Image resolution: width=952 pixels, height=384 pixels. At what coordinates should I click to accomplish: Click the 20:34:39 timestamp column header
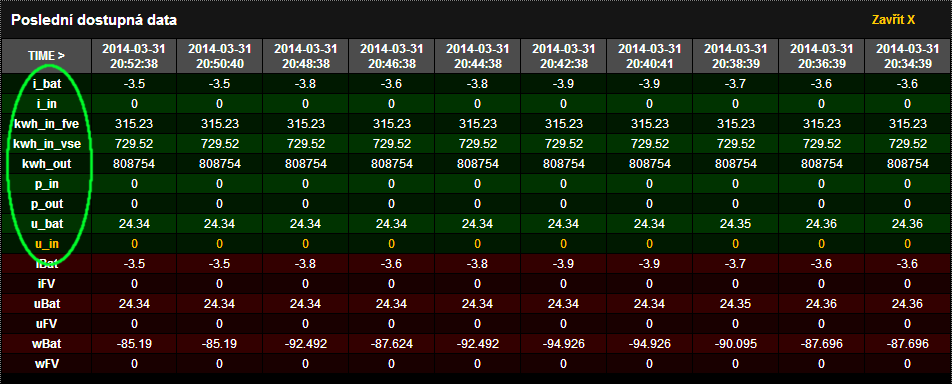click(x=907, y=55)
